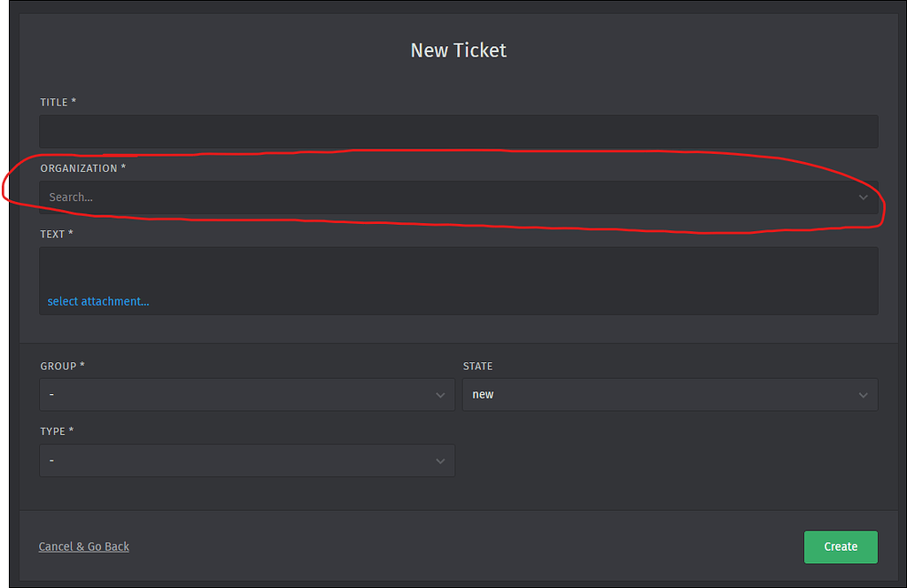Focus the Title input field
This screenshot has height=588, width=907.
click(458, 131)
